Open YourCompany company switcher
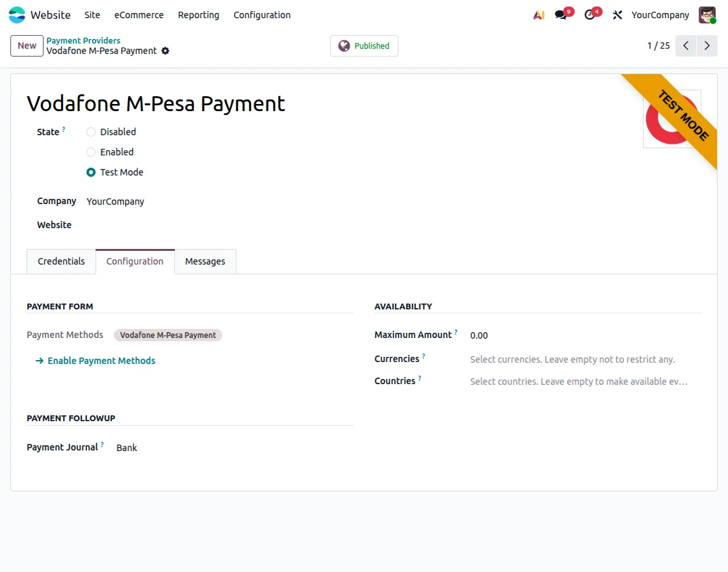 coord(660,15)
